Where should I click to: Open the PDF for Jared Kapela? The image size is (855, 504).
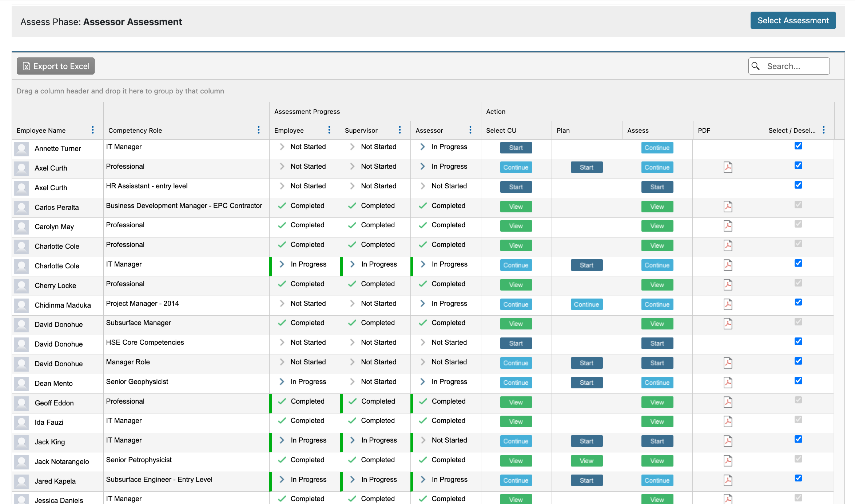pos(728,480)
